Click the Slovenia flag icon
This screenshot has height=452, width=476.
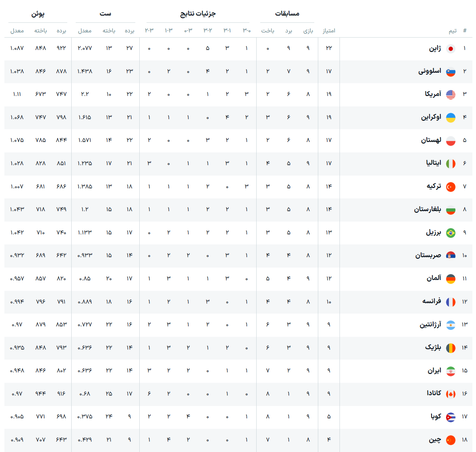tap(450, 72)
